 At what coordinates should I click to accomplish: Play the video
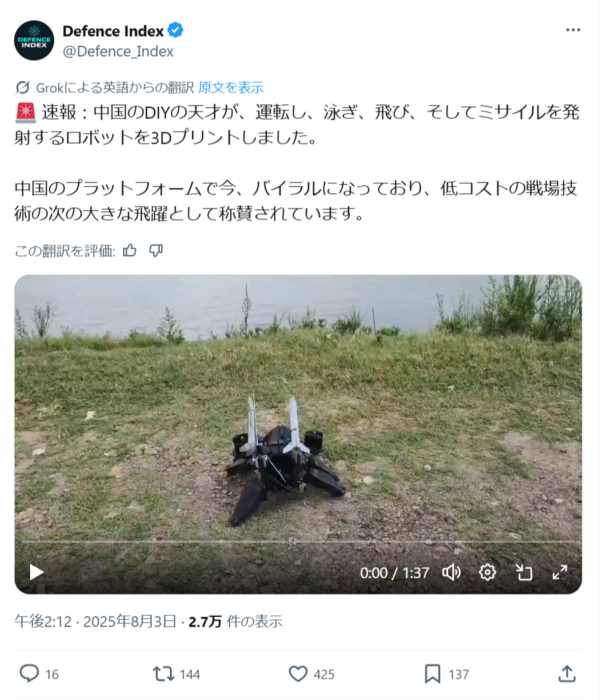(x=36, y=572)
